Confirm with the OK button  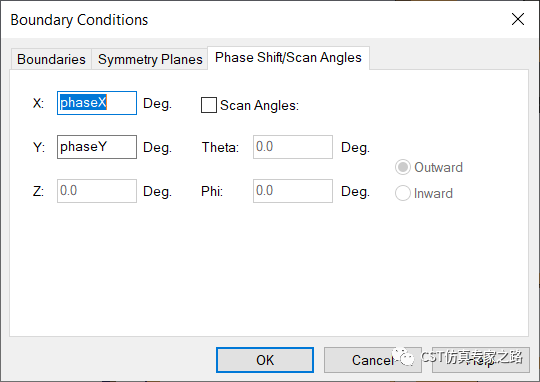(x=265, y=360)
